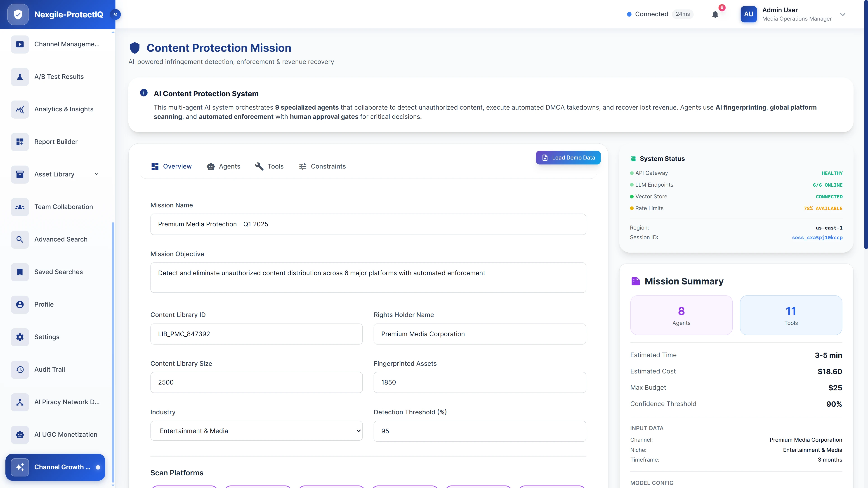Click Load Demo Data button

(568, 158)
